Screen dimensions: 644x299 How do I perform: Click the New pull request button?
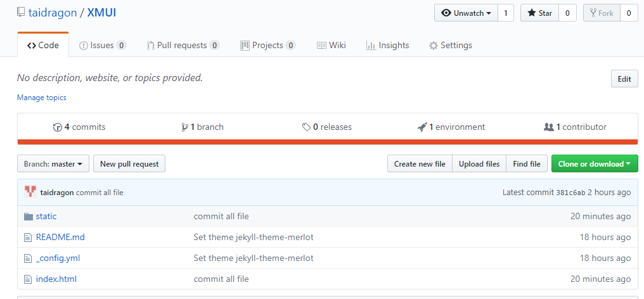coord(129,163)
